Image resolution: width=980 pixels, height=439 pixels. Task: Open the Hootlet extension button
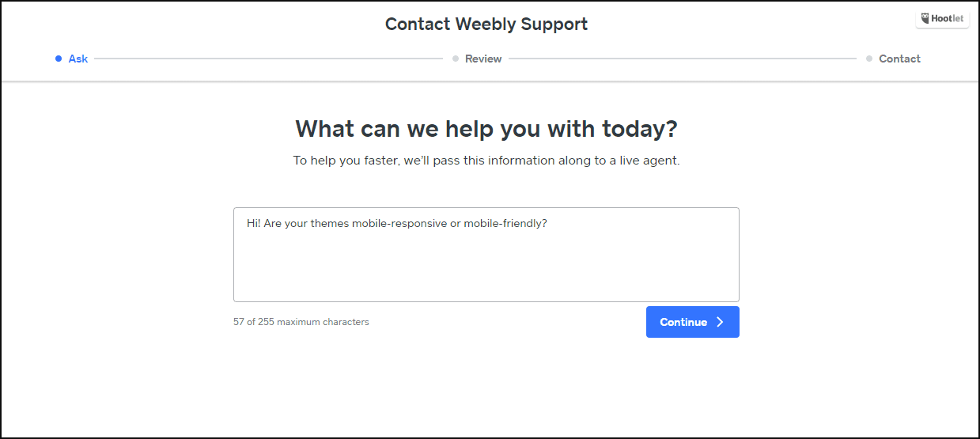click(942, 19)
